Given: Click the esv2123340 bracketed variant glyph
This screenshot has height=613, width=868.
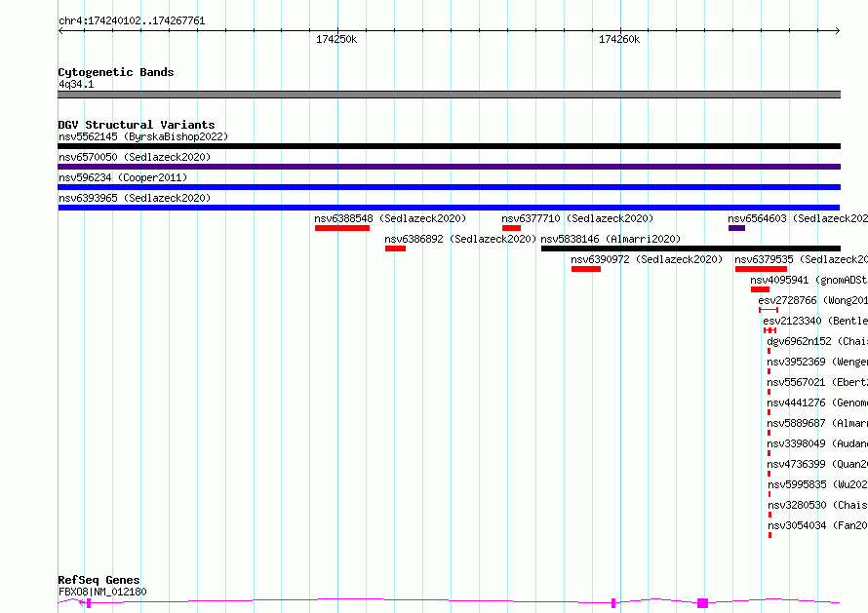Looking at the screenshot, I should pos(769,330).
